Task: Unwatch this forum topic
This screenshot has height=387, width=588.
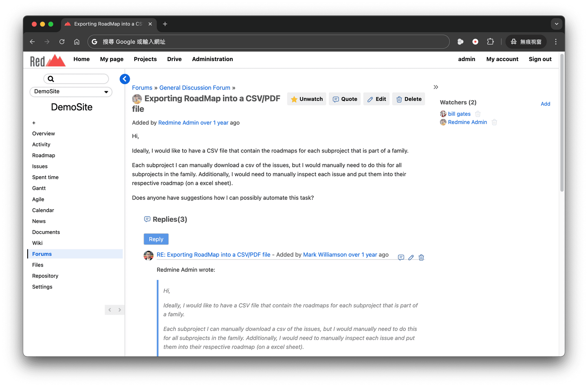Action: 306,99
